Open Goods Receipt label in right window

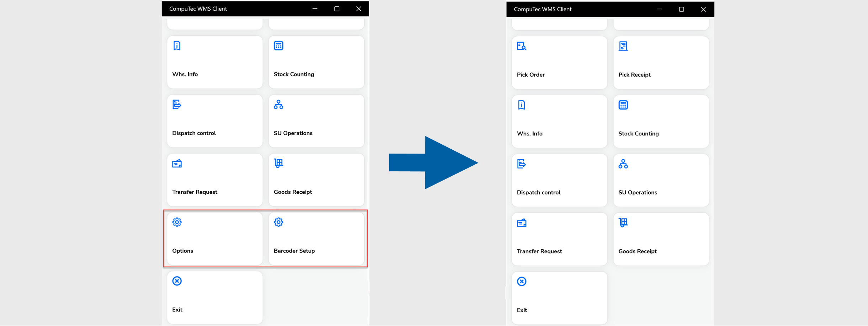pos(637,251)
